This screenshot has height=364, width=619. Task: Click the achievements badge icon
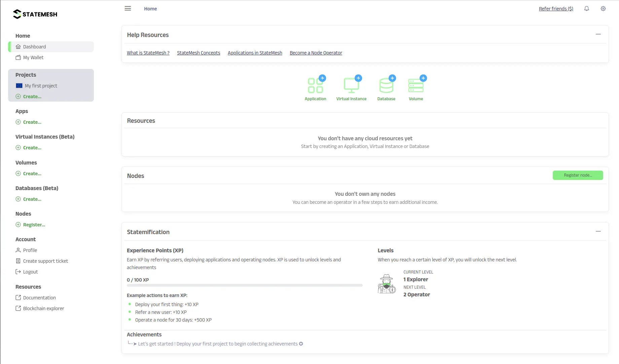[301, 344]
